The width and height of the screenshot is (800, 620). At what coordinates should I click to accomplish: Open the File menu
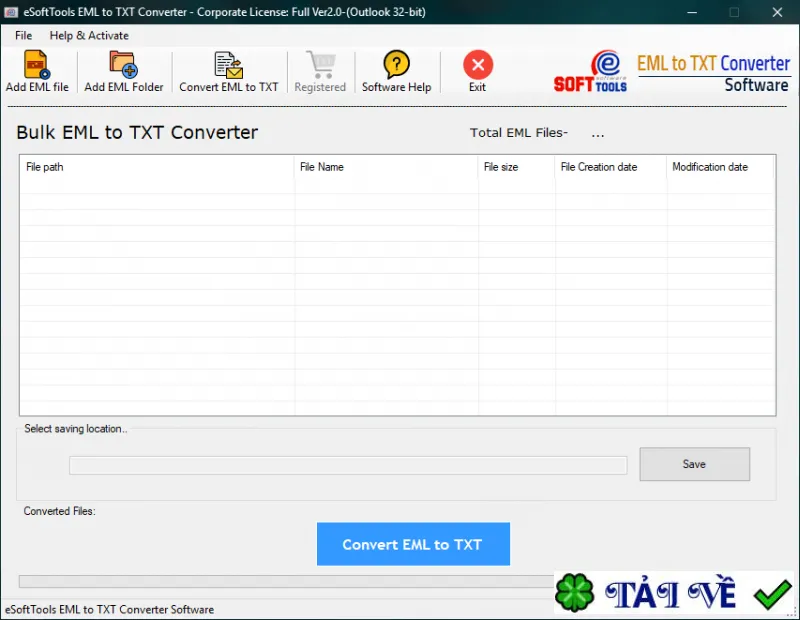[x=23, y=35]
